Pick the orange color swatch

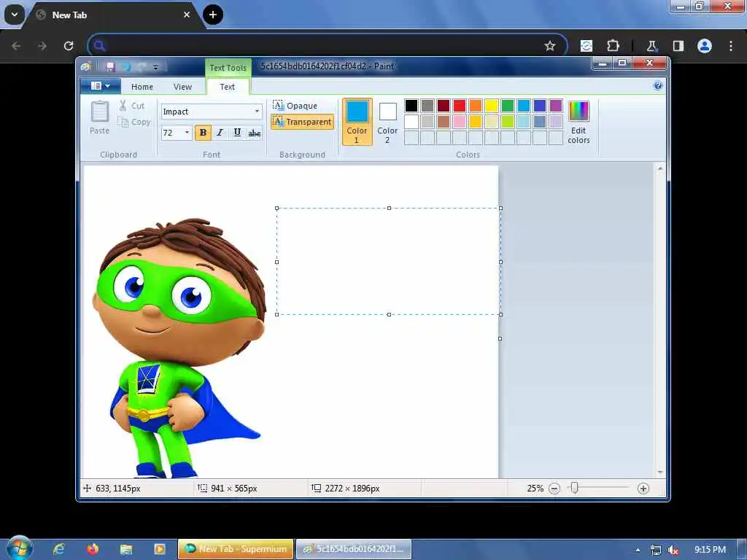point(476,105)
